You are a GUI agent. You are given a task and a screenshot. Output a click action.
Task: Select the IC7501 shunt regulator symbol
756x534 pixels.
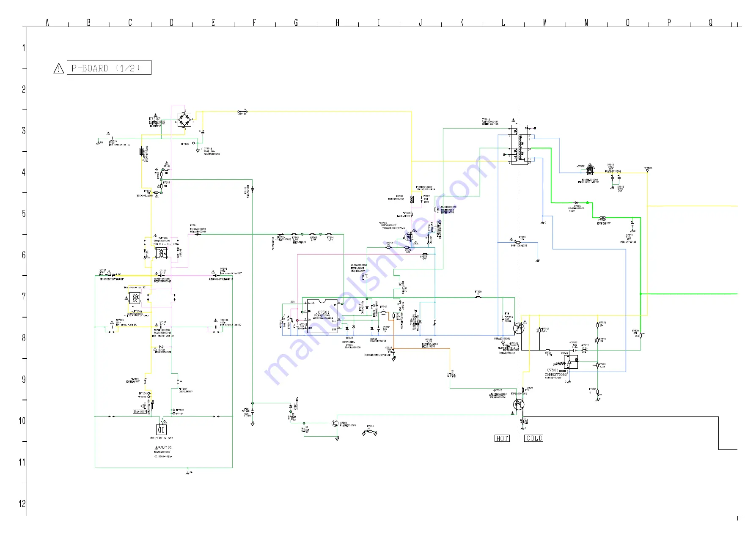[572, 362]
